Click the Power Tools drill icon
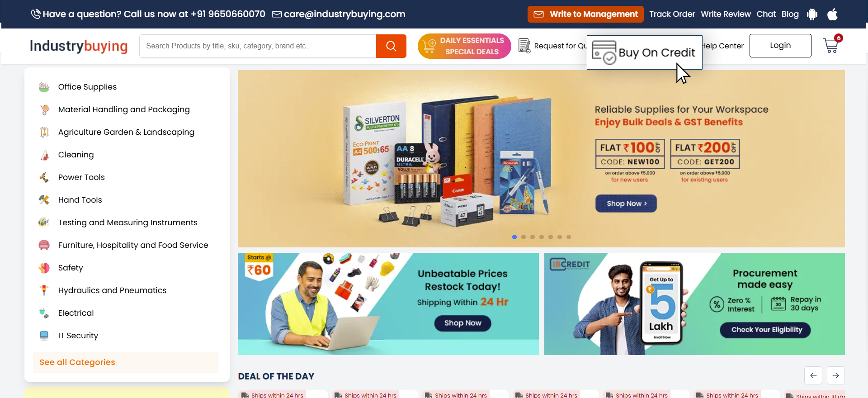 [x=44, y=177]
